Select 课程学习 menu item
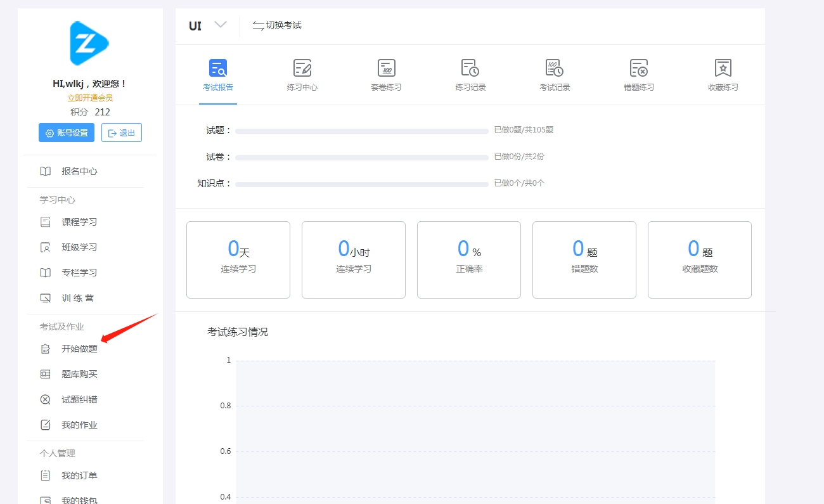This screenshot has height=504, width=824. [x=79, y=222]
